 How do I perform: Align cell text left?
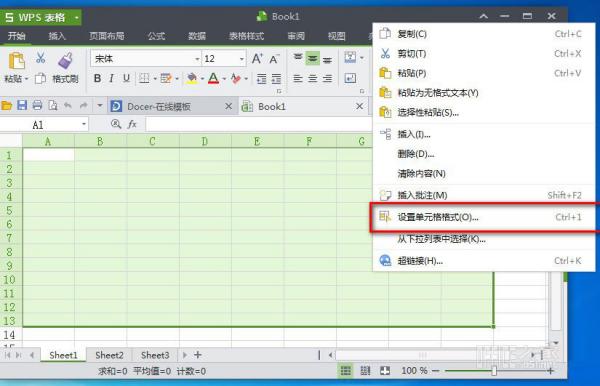pyautogui.click(x=298, y=79)
